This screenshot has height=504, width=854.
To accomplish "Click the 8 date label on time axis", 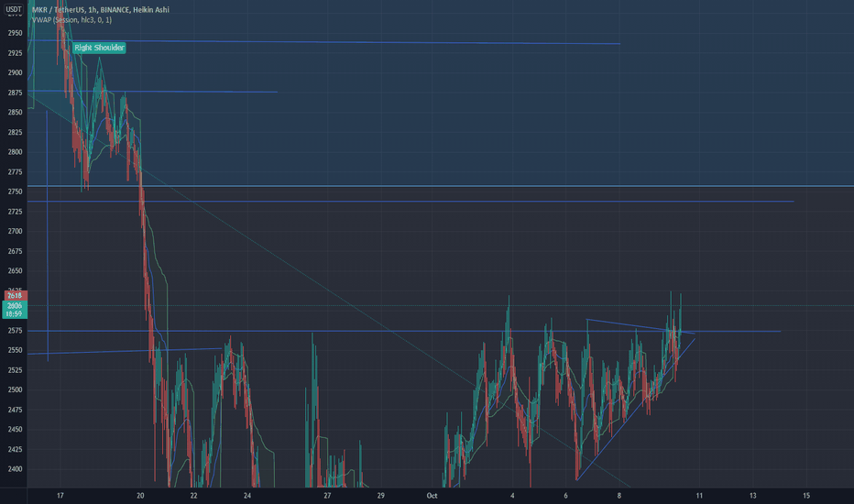I will (619, 496).
